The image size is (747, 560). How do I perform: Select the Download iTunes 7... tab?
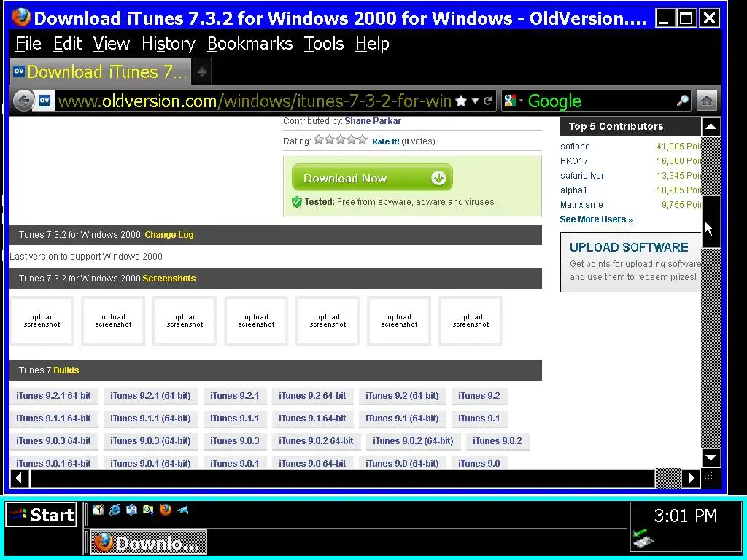101,72
